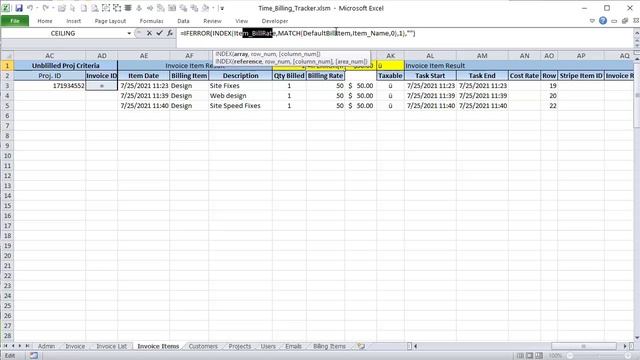The image size is (640, 360).
Task: Adjust the zoom slider in status bar
Action: (x=600, y=356)
